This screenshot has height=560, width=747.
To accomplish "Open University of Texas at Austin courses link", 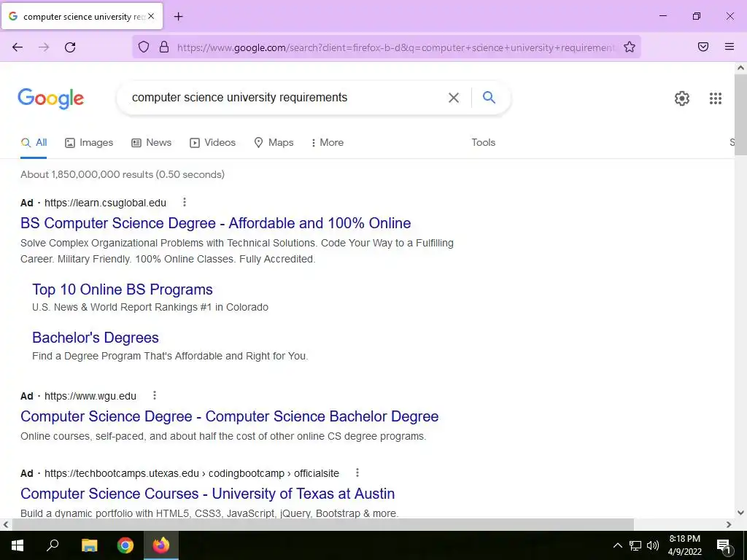I will pyautogui.click(x=208, y=494).
